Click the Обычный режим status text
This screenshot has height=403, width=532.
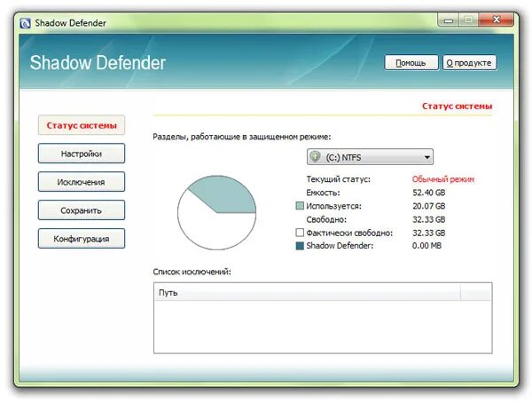click(443, 179)
